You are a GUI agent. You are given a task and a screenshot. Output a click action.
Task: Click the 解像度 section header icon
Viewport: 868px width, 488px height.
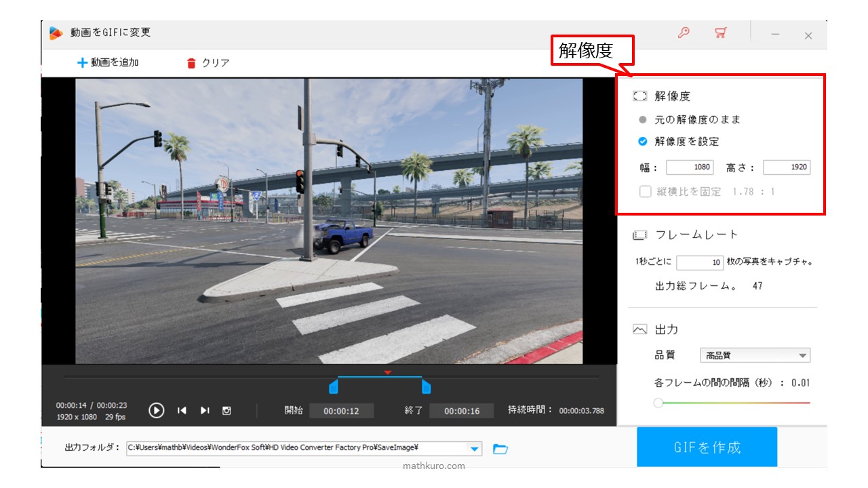point(640,96)
